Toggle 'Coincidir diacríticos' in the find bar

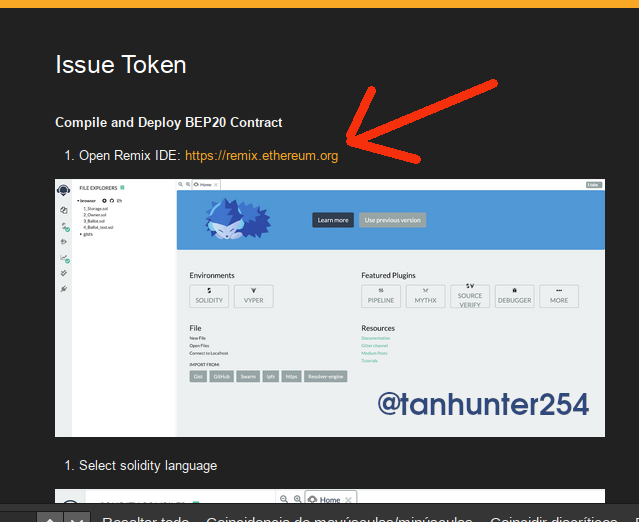(553, 520)
